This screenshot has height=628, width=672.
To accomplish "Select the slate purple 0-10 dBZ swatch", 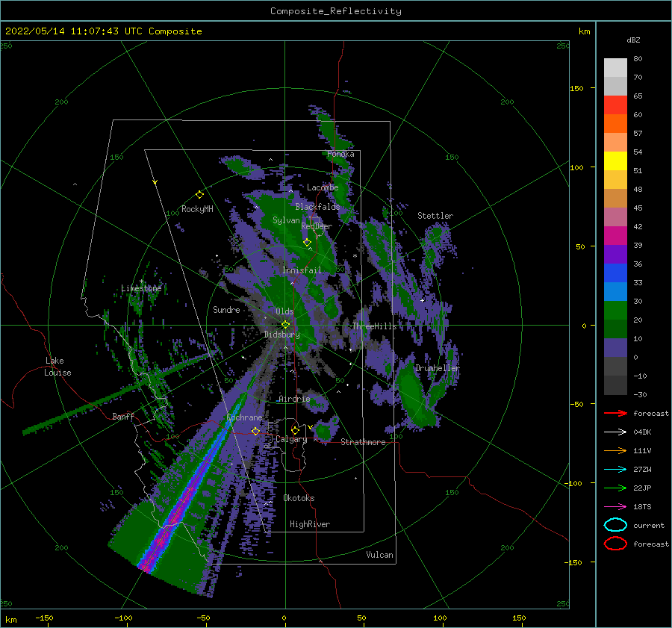I will pyautogui.click(x=615, y=348).
